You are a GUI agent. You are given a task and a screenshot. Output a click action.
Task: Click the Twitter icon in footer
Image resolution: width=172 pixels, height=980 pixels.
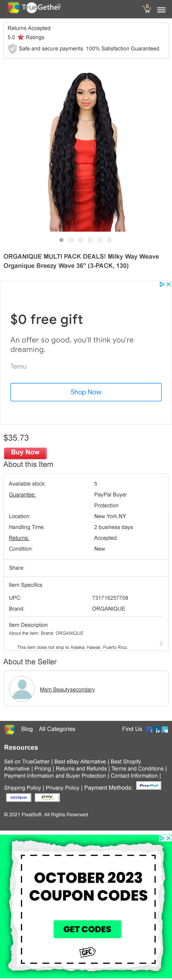click(165, 729)
